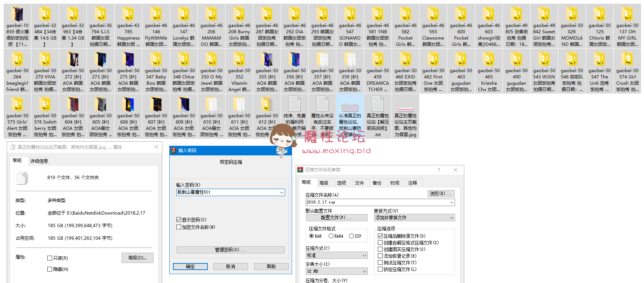Image resolution: width=644 pixels, height=283 pixels.
Task: Select folder gaobei-50 459 DREAMCATCHER
Action: (x=378, y=71)
